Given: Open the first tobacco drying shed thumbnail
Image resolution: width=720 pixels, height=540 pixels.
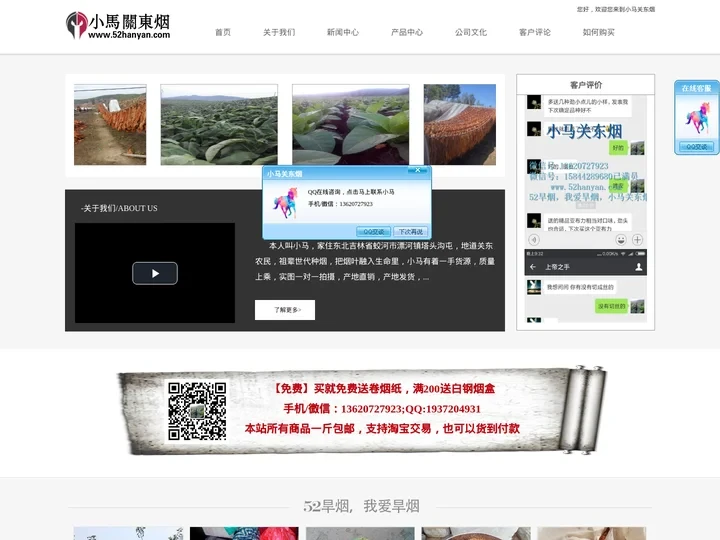Looking at the screenshot, I should (x=110, y=125).
